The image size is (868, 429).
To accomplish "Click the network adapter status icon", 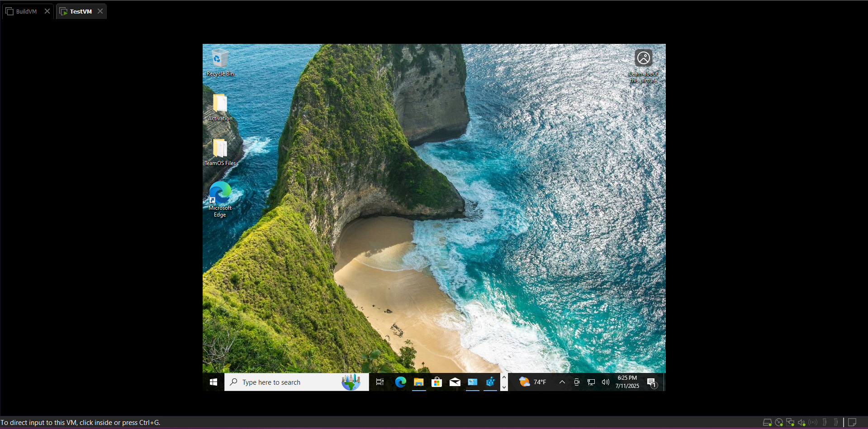I will pyautogui.click(x=790, y=423).
